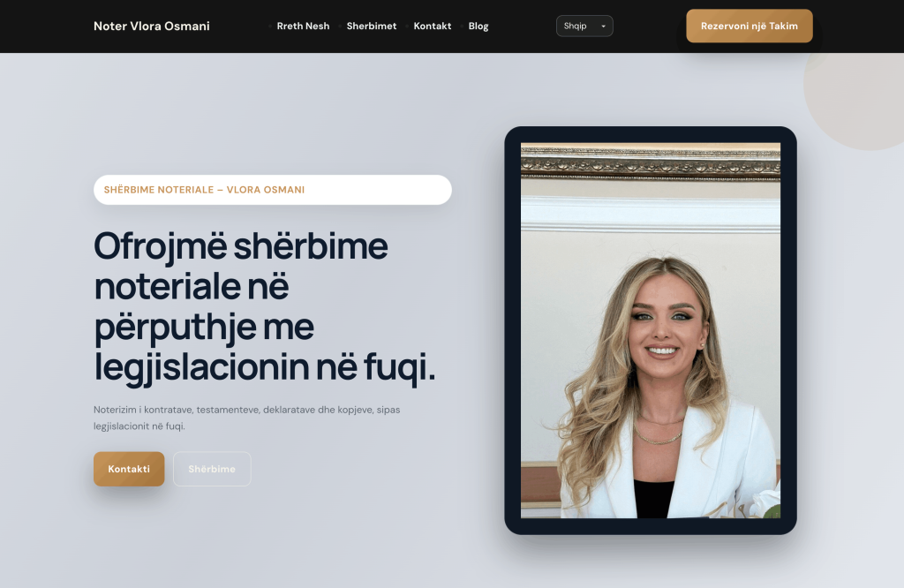Click empty dark header area left of logo
Screen dimensions: 904x588
[44, 26]
